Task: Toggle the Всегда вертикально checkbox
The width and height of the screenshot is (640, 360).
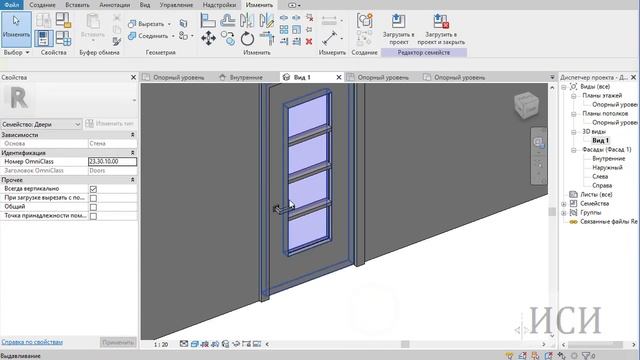Action: coord(93,189)
